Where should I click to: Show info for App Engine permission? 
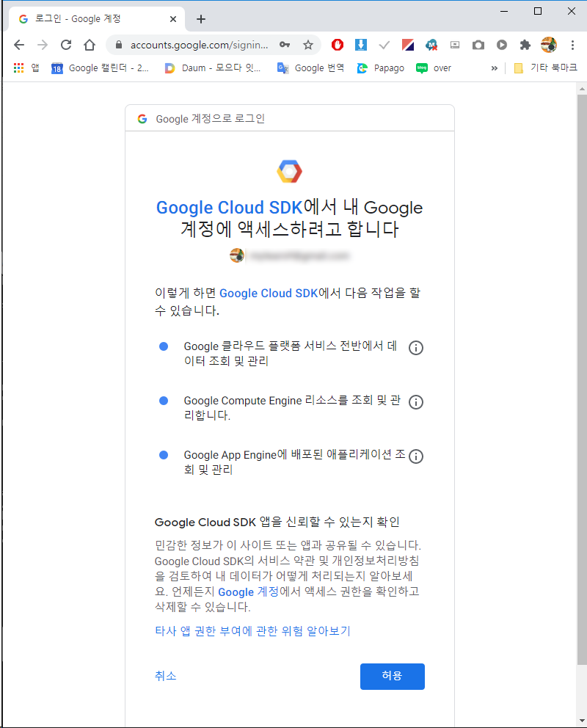(416, 456)
